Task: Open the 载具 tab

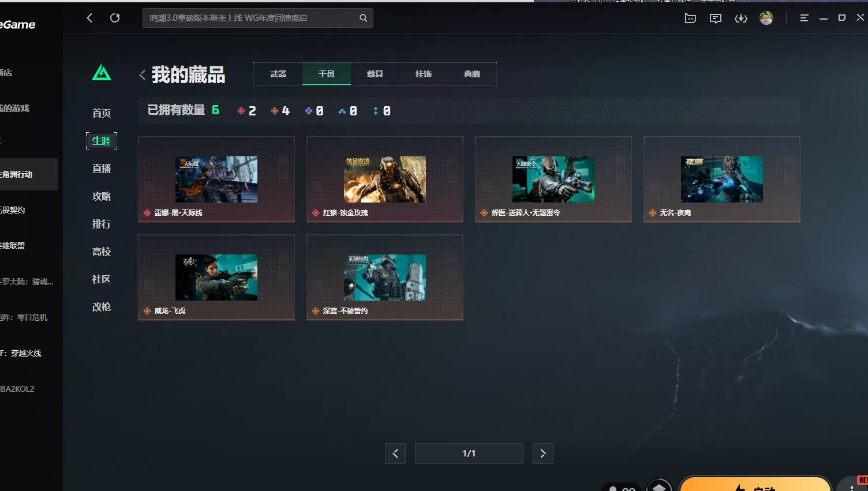Action: [x=375, y=74]
